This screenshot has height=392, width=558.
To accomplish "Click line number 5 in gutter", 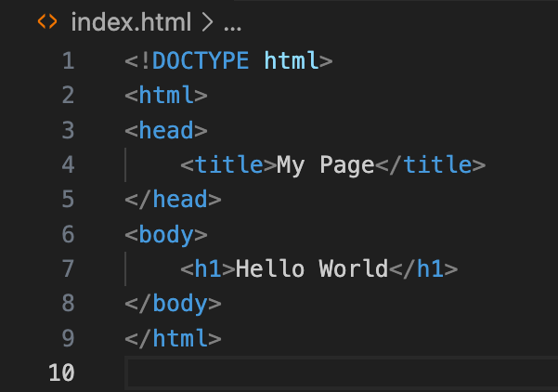I will [68, 199].
